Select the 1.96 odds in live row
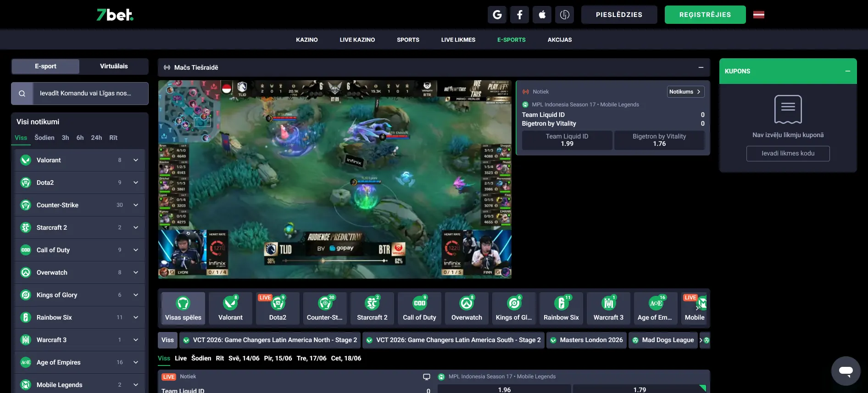 click(x=504, y=389)
